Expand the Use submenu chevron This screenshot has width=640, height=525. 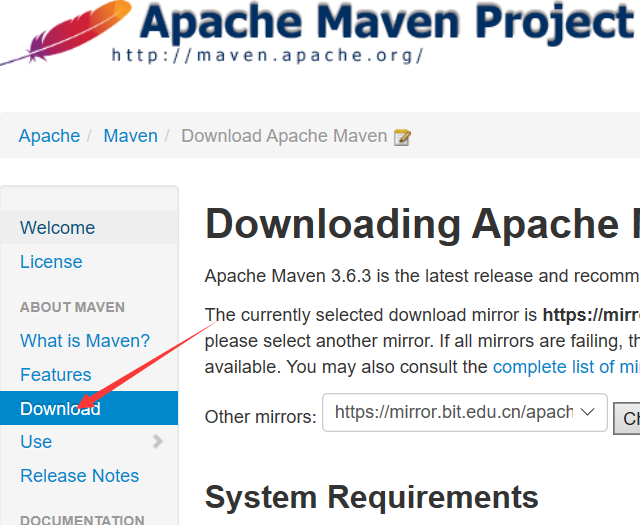[158, 441]
